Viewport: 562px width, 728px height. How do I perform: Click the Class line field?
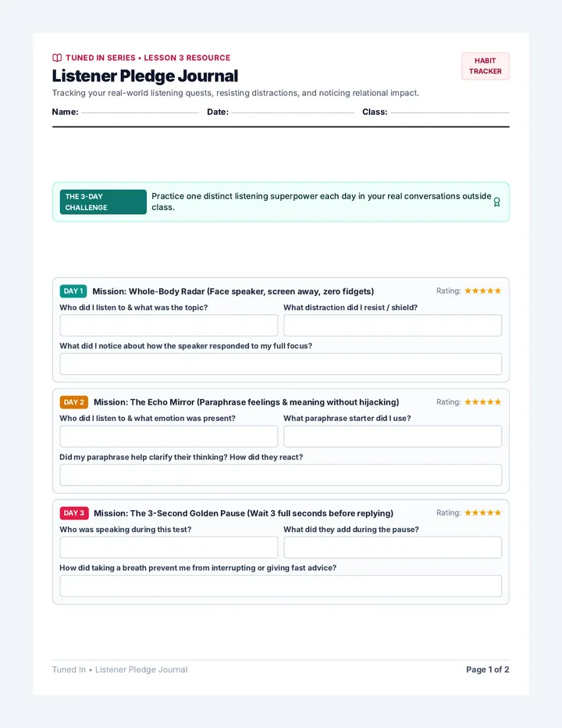pyautogui.click(x=450, y=112)
